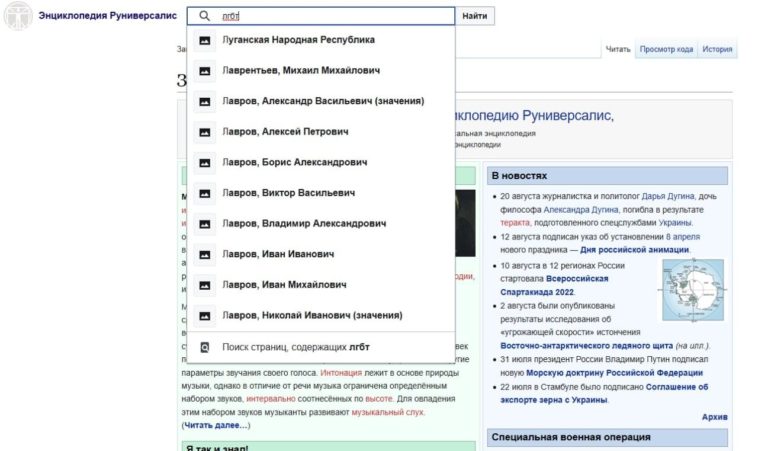Select suggestion Лавров, Виктор Васильевич

coord(288,193)
